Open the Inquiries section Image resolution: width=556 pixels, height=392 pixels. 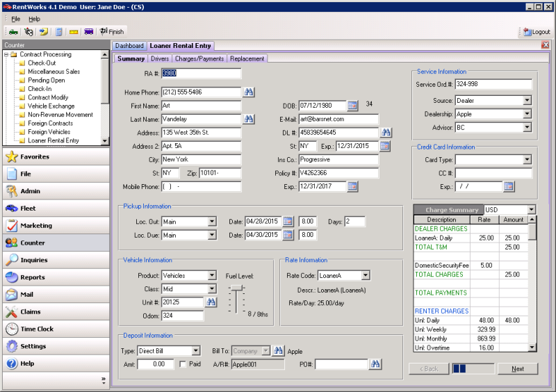tap(56, 260)
